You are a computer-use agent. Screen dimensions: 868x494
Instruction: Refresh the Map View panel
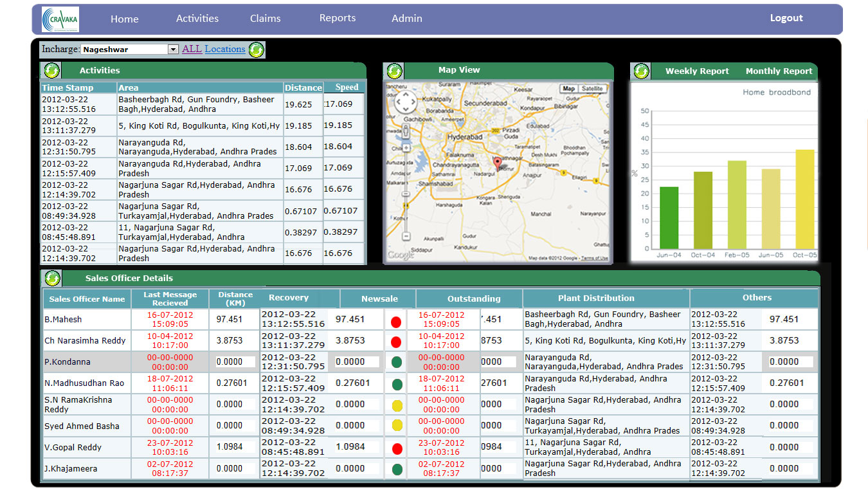pos(394,71)
